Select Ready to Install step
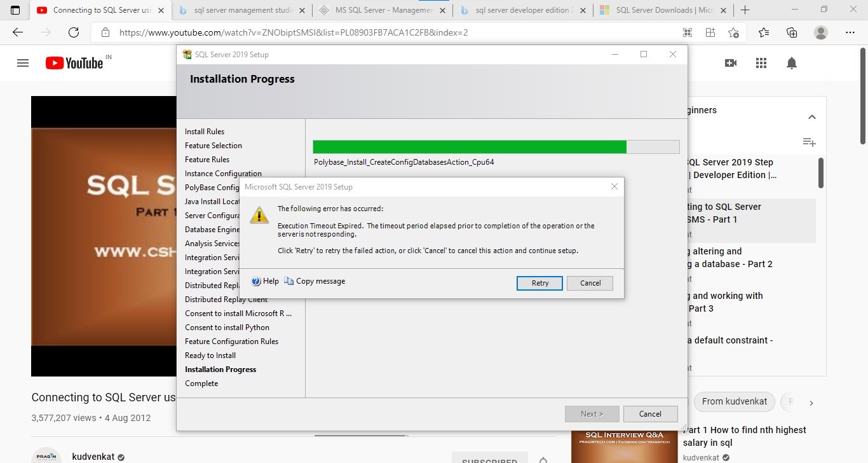This screenshot has height=463, width=868. 210,356
